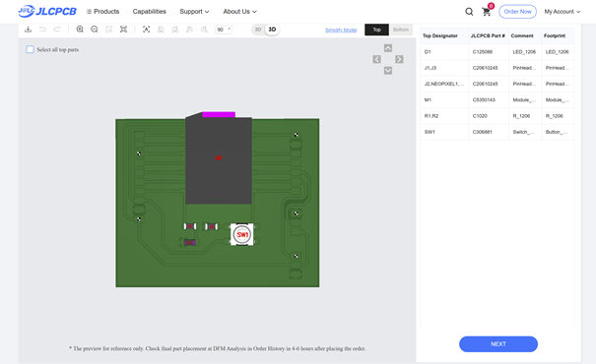Viewport: 596px width, 364px height.
Task: Select the Bottom side tab
Action: pyautogui.click(x=401, y=30)
